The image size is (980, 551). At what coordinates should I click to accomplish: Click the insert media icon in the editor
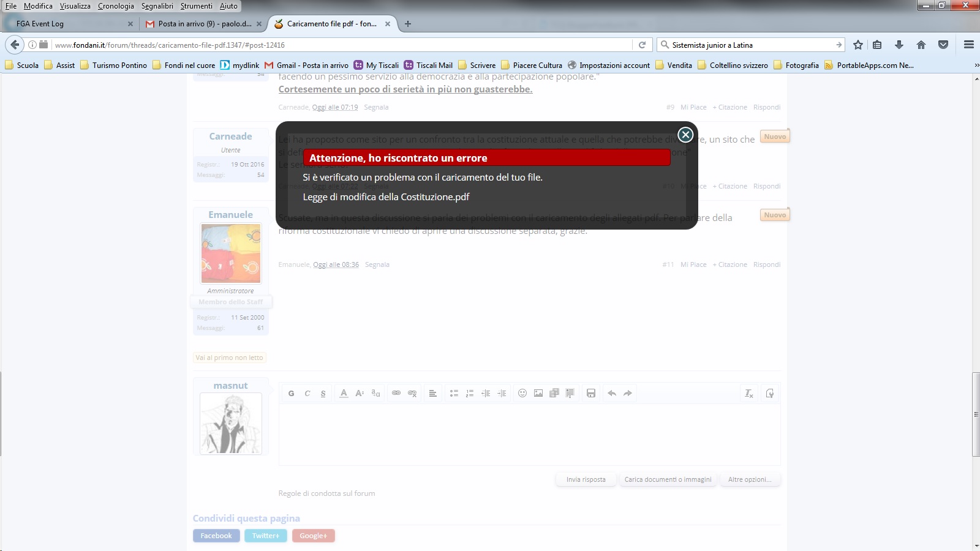(x=554, y=394)
